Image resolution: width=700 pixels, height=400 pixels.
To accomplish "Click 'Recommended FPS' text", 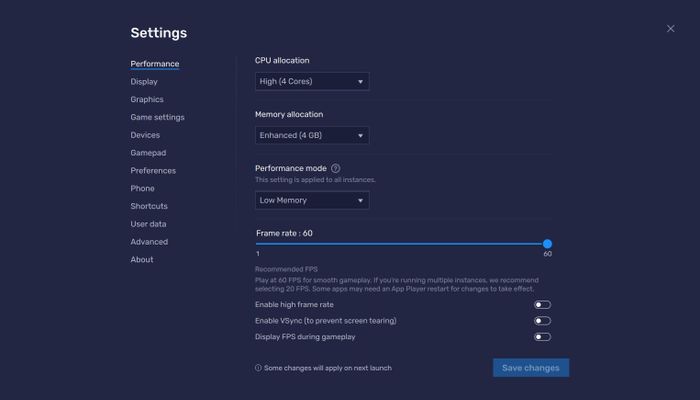I will coord(286,269).
